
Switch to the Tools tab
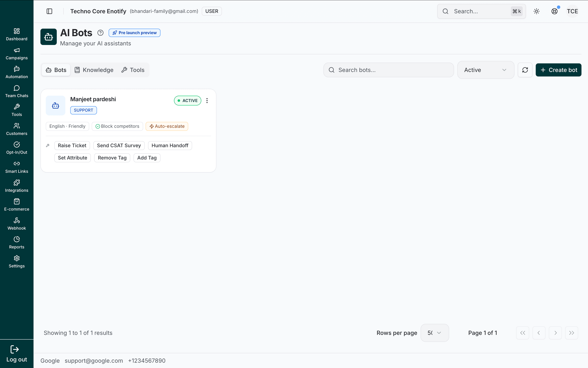(133, 70)
